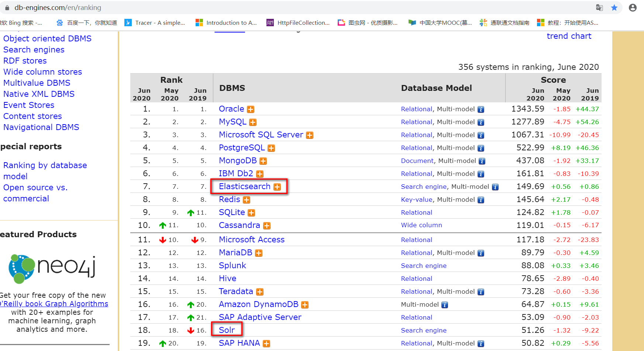Image resolution: width=644 pixels, height=351 pixels.
Task: Open Object oriented DBMS sidebar link
Action: tap(47, 39)
